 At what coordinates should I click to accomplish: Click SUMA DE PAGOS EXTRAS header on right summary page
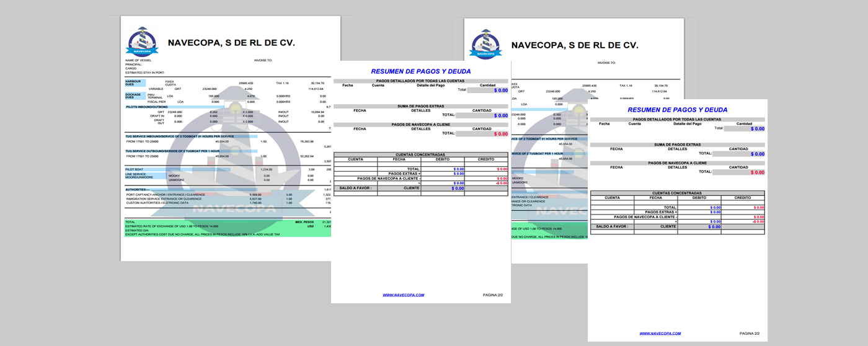click(676, 144)
